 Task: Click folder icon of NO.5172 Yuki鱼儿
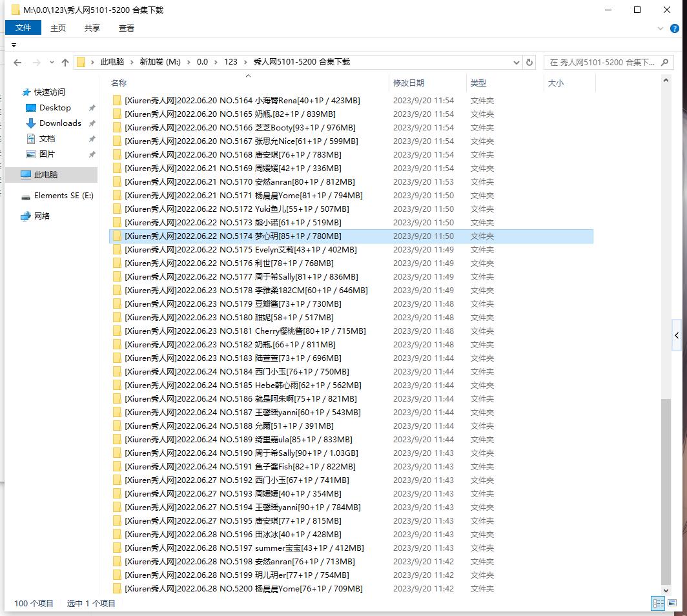click(117, 209)
